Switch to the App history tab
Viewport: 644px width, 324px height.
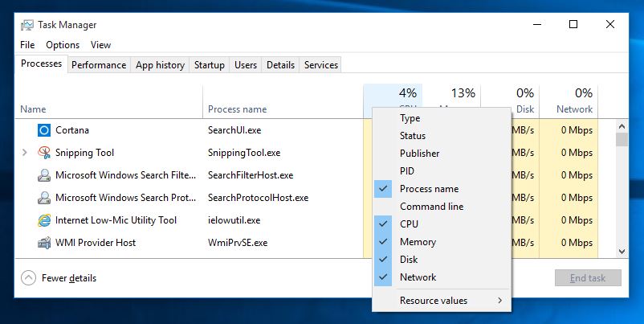tap(160, 65)
